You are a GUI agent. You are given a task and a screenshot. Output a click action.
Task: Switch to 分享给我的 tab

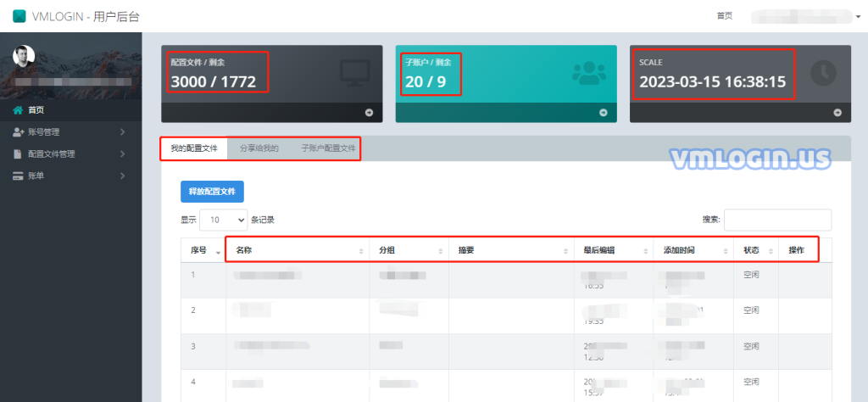point(259,148)
